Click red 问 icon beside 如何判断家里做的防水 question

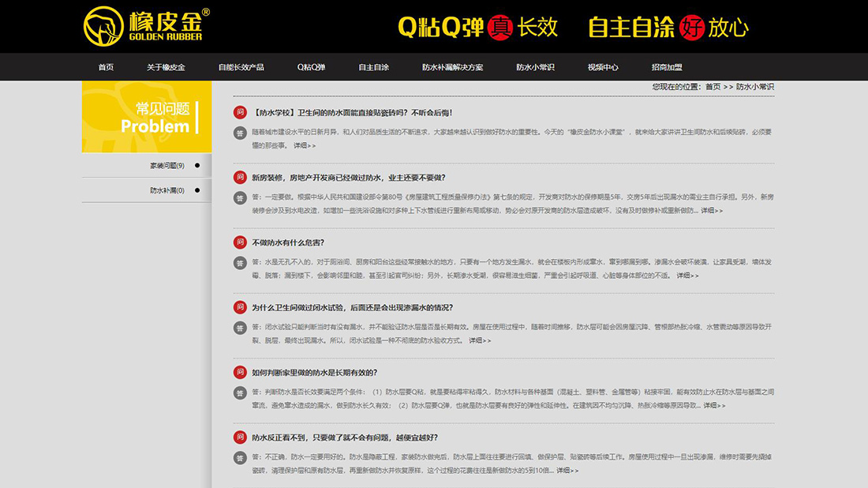pyautogui.click(x=240, y=372)
